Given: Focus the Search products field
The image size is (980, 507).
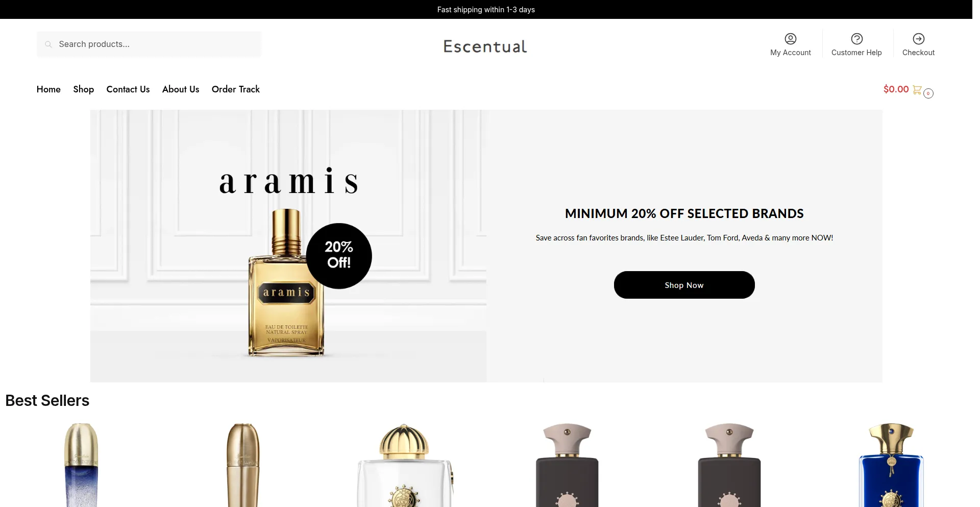Looking at the screenshot, I should coord(149,44).
